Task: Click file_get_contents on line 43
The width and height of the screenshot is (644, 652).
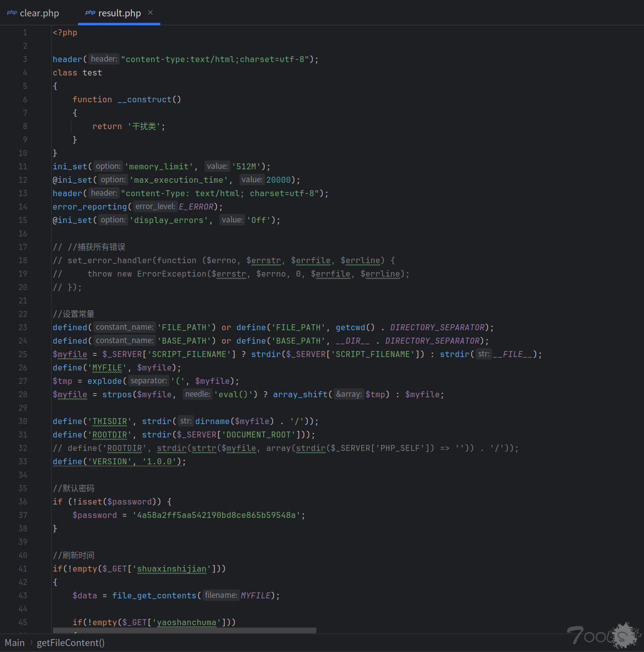Action: tap(154, 595)
